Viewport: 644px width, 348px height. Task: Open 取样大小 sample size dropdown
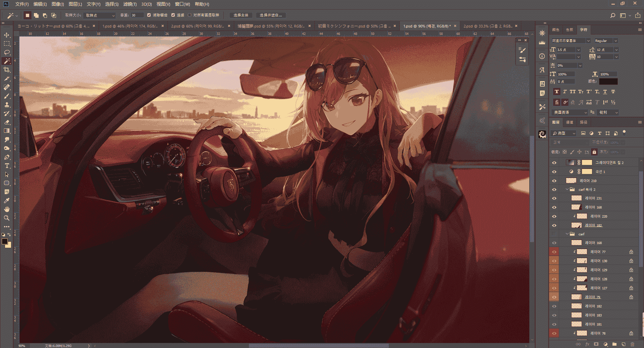tap(100, 15)
